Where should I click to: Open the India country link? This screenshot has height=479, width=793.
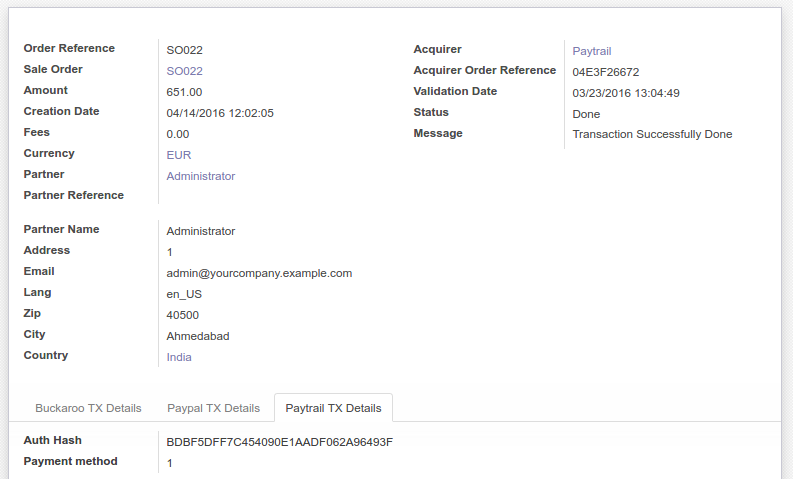click(x=179, y=358)
